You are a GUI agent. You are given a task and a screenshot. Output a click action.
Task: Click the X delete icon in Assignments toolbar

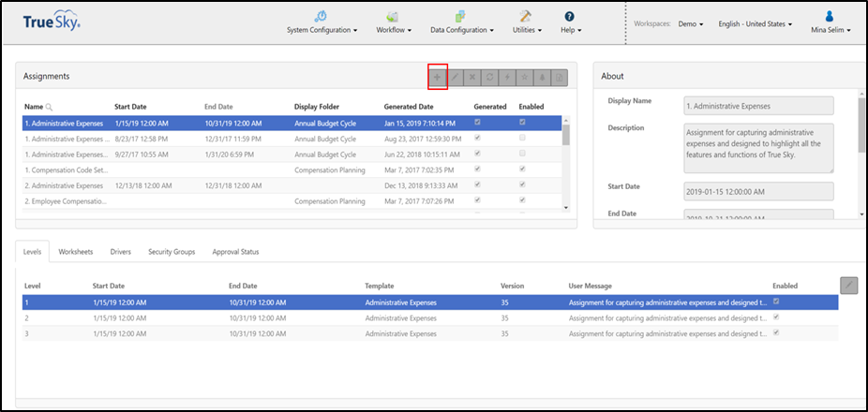[472, 78]
